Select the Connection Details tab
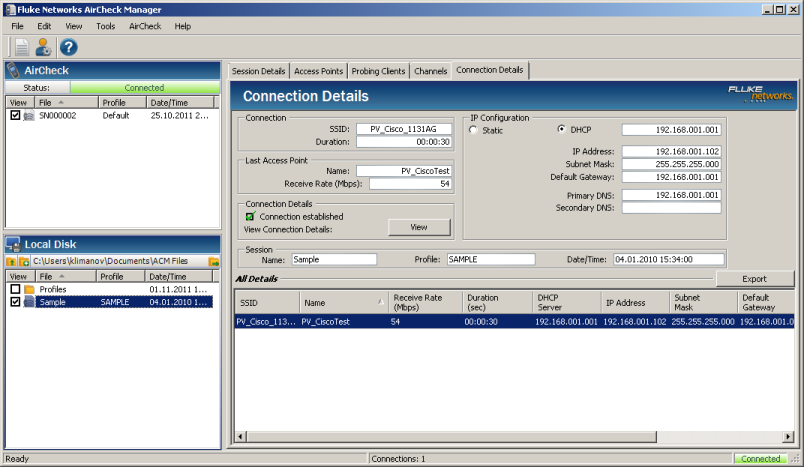The height and width of the screenshot is (467, 804). coord(490,70)
